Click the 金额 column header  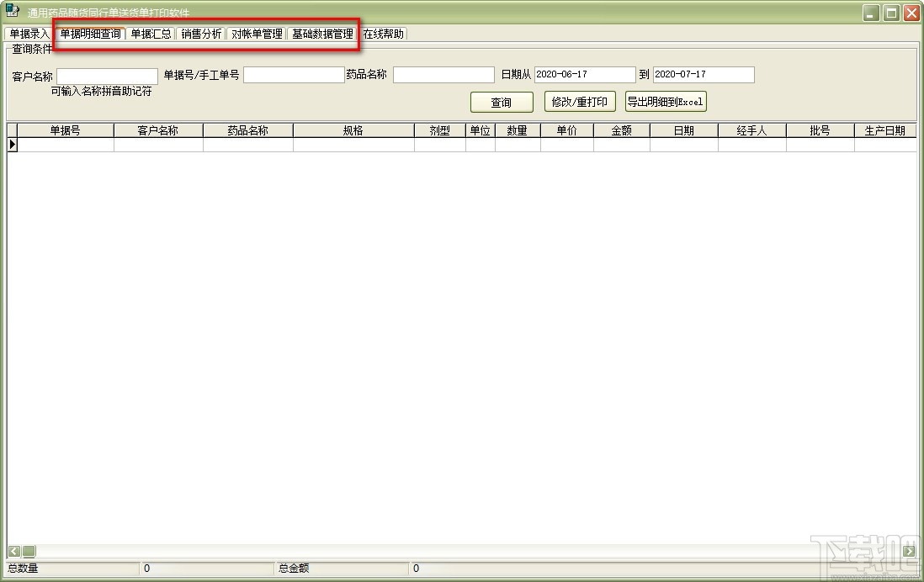tap(622, 130)
